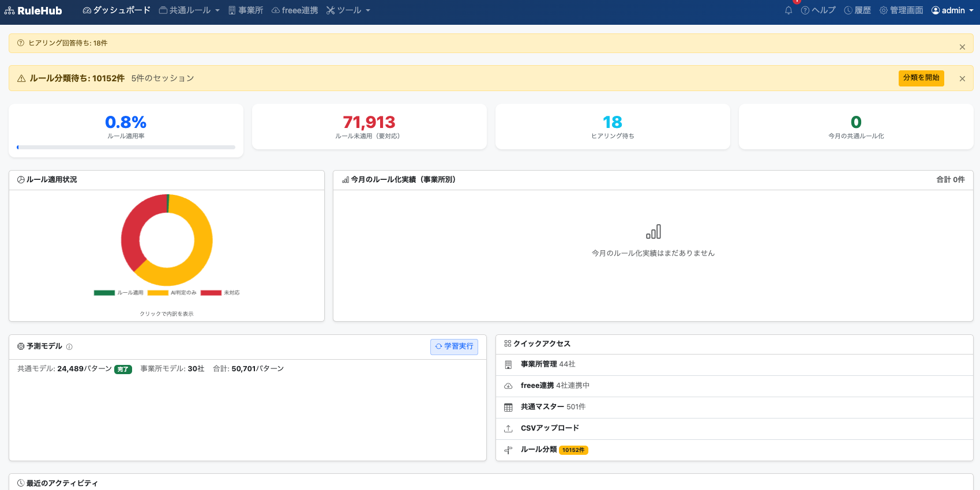The width and height of the screenshot is (980, 490).
Task: Open 履歴 in the navbar
Action: pos(858,10)
